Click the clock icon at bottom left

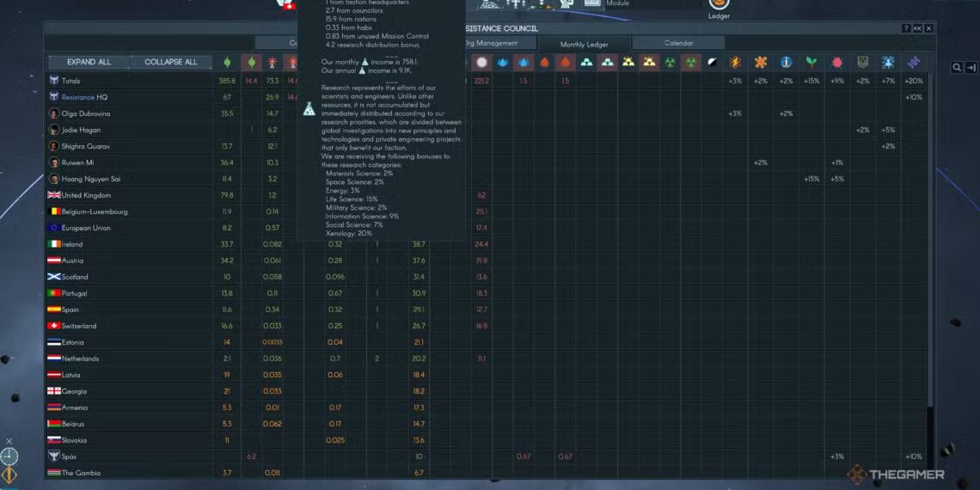click(9, 456)
